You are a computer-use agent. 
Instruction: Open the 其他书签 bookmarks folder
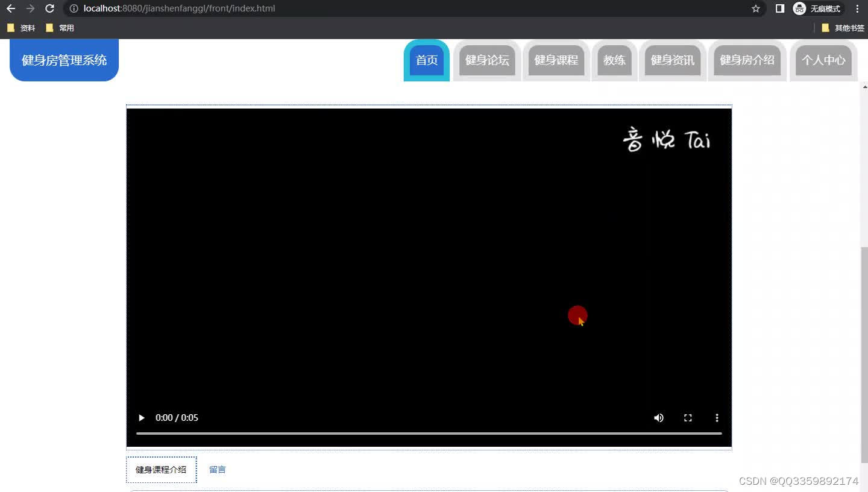pyautogui.click(x=843, y=28)
